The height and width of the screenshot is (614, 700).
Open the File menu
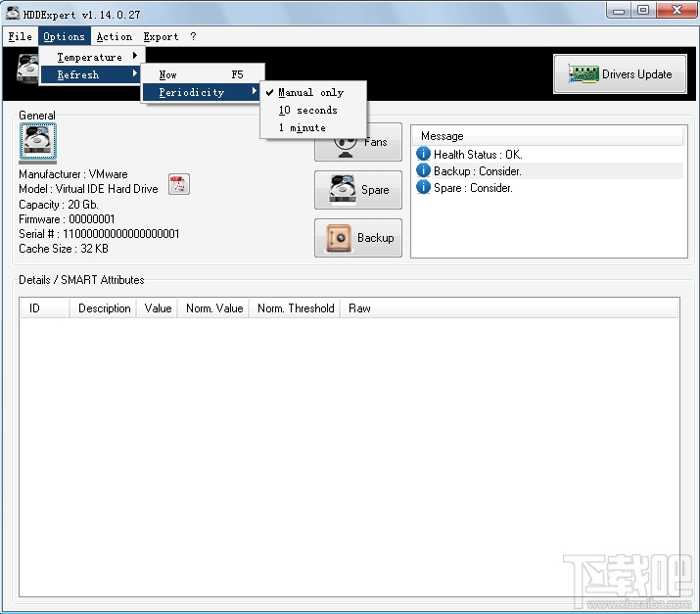(21, 36)
